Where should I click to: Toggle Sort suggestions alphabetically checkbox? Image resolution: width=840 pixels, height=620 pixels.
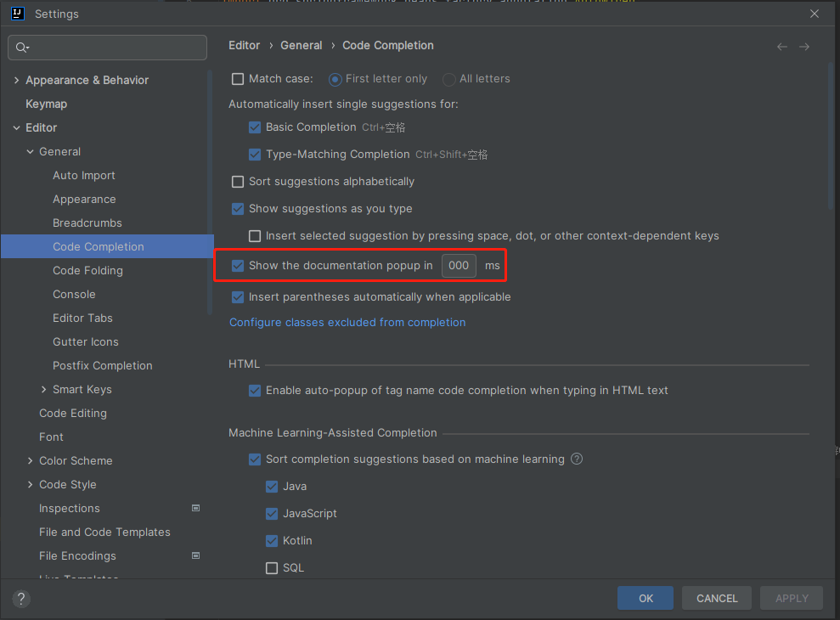(238, 182)
